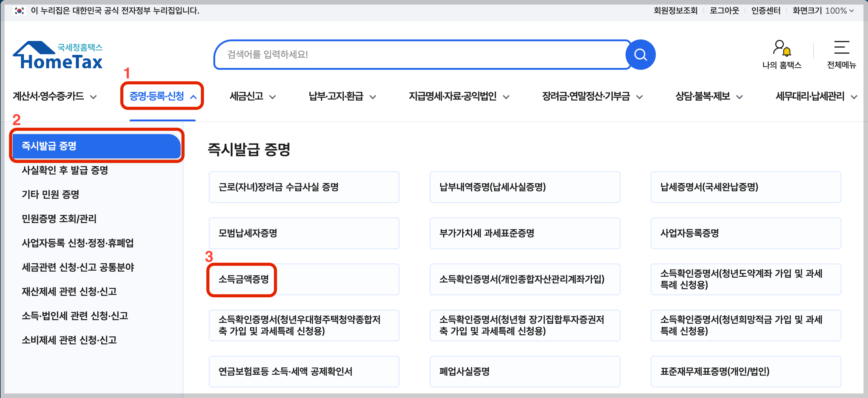868x398 pixels.
Task: Open the 인증센터 link
Action: click(765, 11)
